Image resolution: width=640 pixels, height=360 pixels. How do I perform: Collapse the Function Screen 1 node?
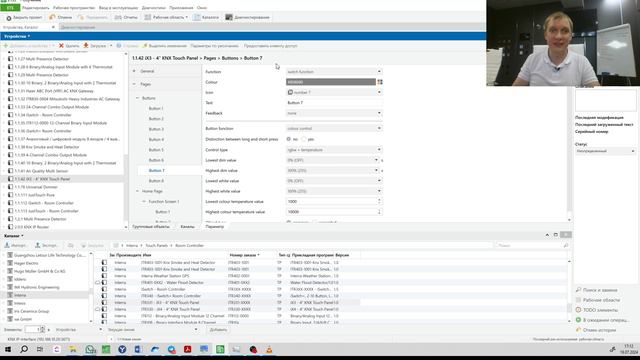(x=144, y=202)
